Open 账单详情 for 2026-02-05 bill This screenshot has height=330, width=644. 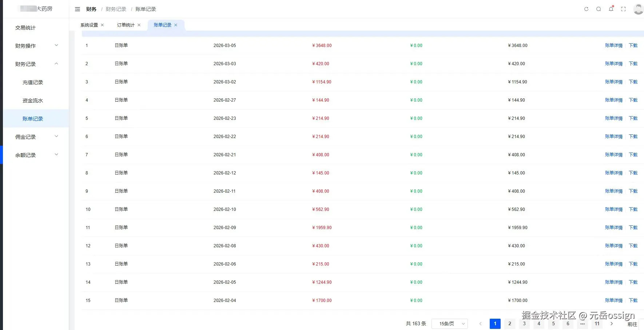point(614,282)
